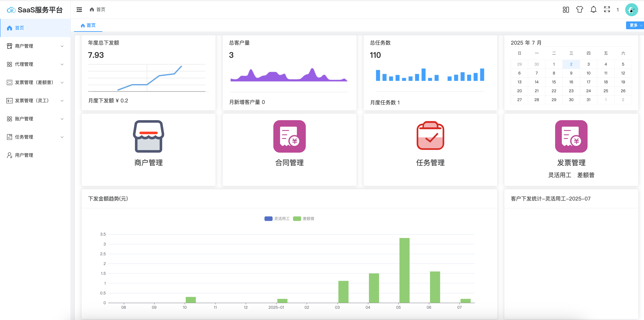The height and width of the screenshot is (320, 644).
Task: Select the 首页 tab in tab bar
Action: [88, 25]
